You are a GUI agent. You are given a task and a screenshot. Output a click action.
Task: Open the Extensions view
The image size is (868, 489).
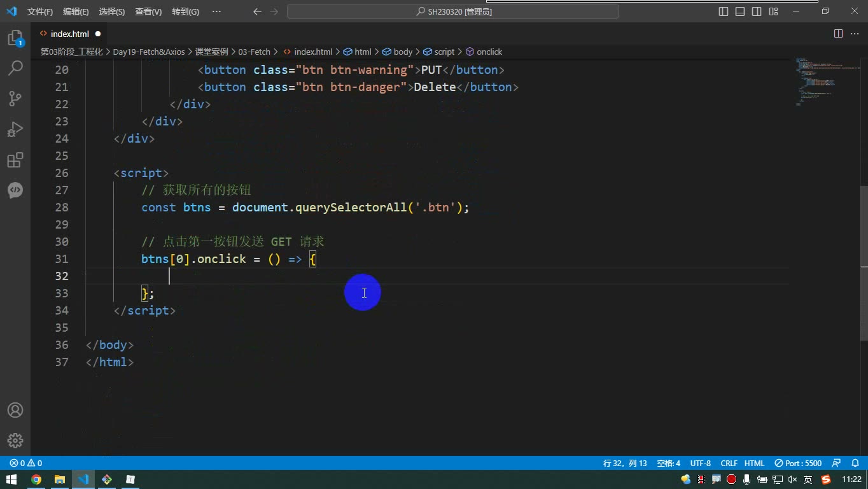point(15,159)
